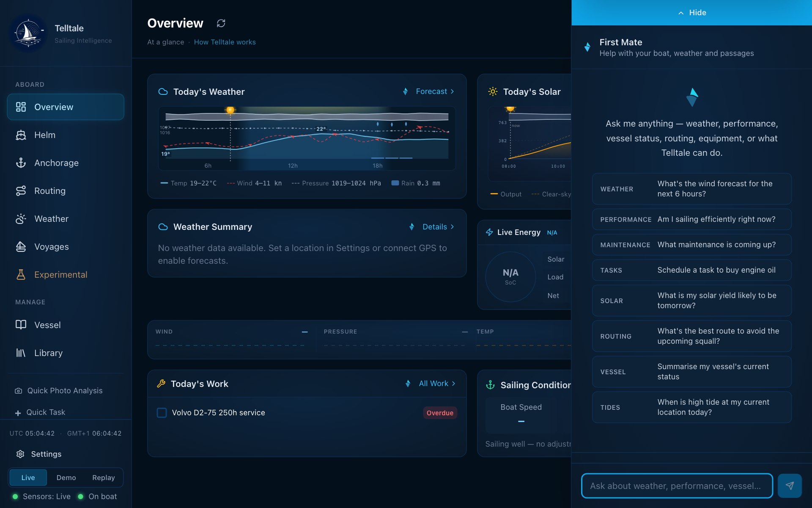Click the Weather cloud-sun sidebar icon
The image size is (812, 508).
coord(21,219)
